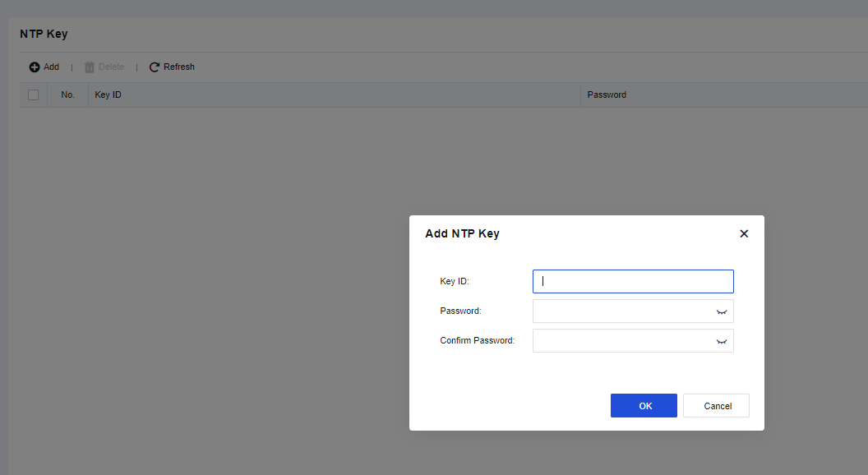This screenshot has width=868, height=475.
Task: Click the Refresh circular arrow icon
Action: (154, 67)
